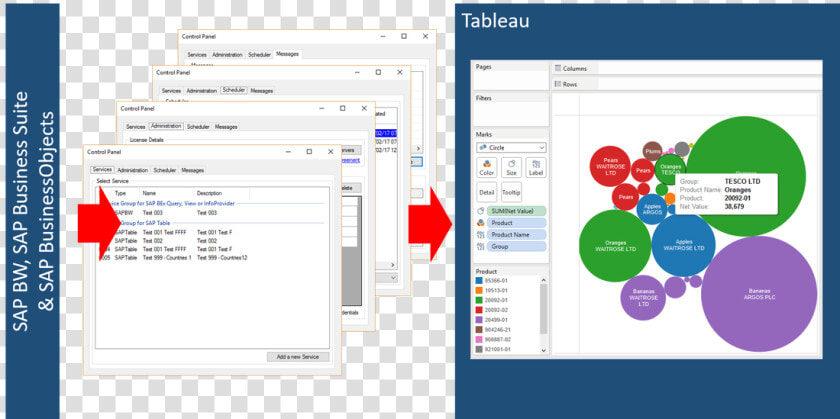Select the Product Name pill
The width and height of the screenshot is (840, 419).
click(x=516, y=235)
